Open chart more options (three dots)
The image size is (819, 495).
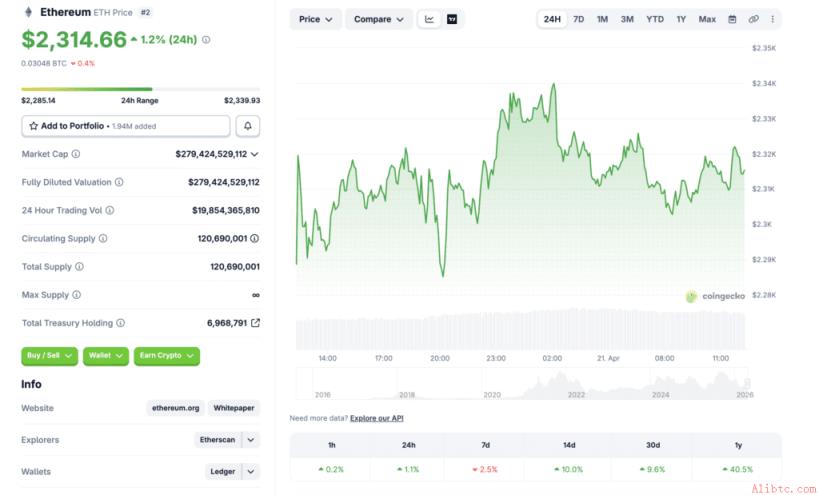[773, 19]
